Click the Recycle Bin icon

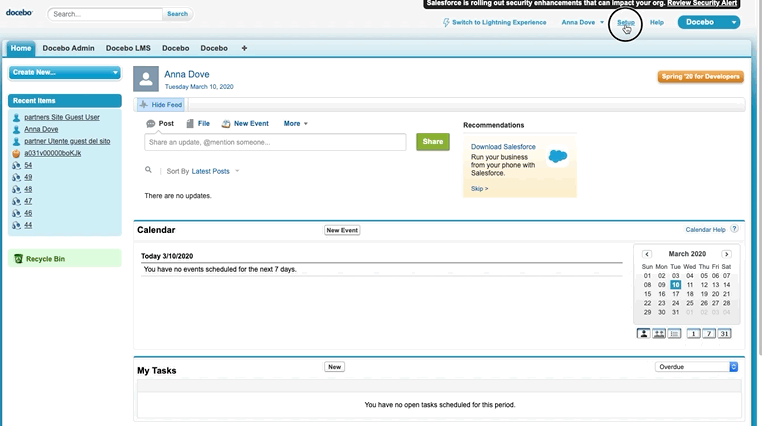(x=18, y=259)
